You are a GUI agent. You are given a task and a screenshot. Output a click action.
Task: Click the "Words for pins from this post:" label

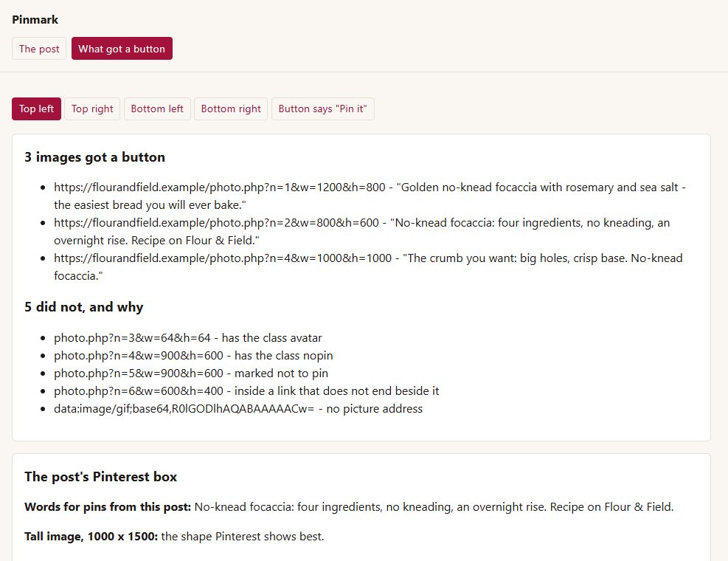pos(108,506)
